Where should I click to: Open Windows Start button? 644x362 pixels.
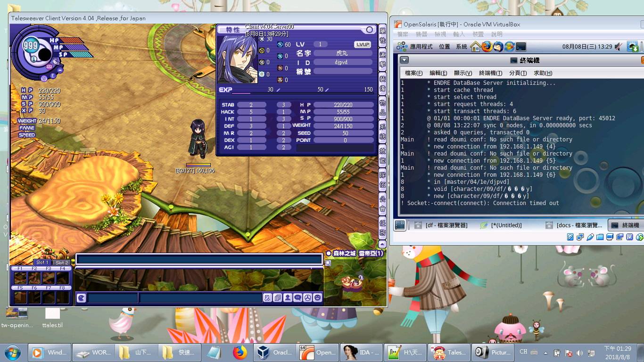coord(13,352)
